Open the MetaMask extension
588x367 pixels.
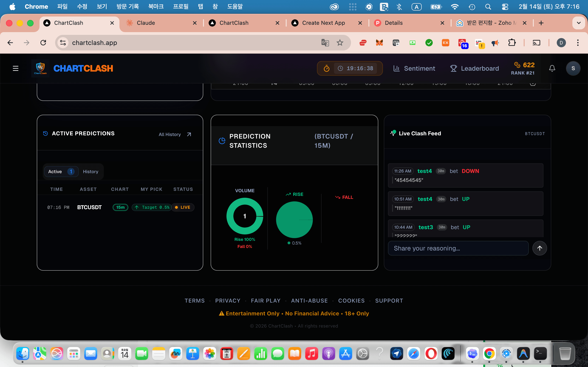click(x=379, y=42)
